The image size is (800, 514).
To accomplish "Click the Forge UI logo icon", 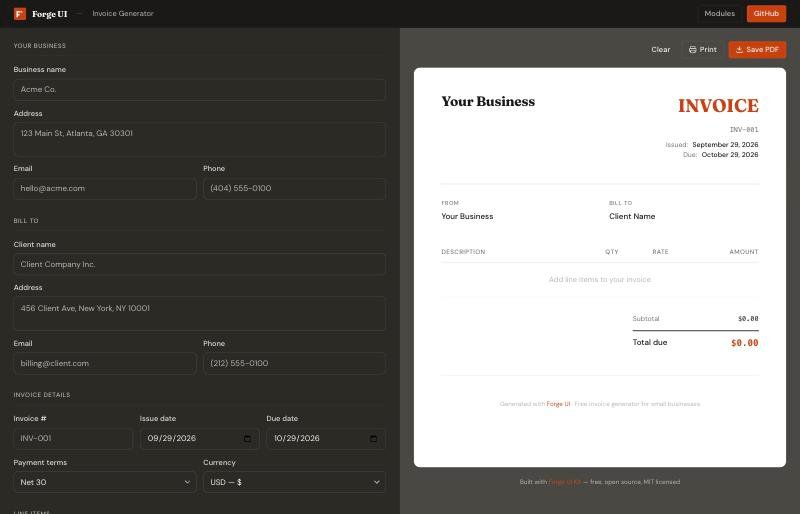I will point(20,14).
